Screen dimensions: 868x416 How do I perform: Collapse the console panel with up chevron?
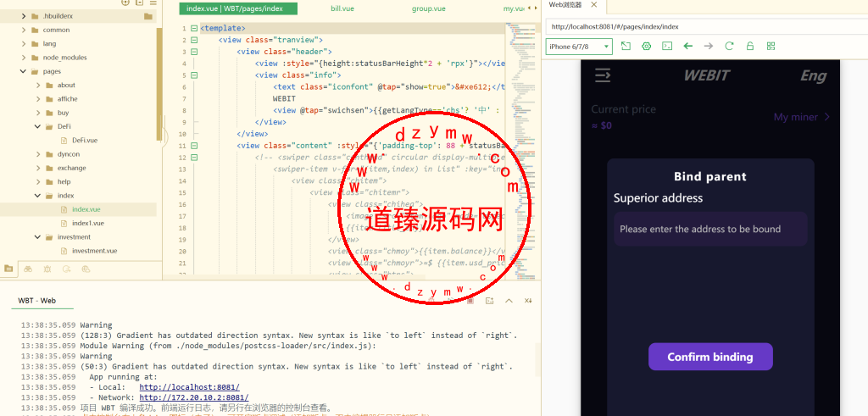[509, 301]
